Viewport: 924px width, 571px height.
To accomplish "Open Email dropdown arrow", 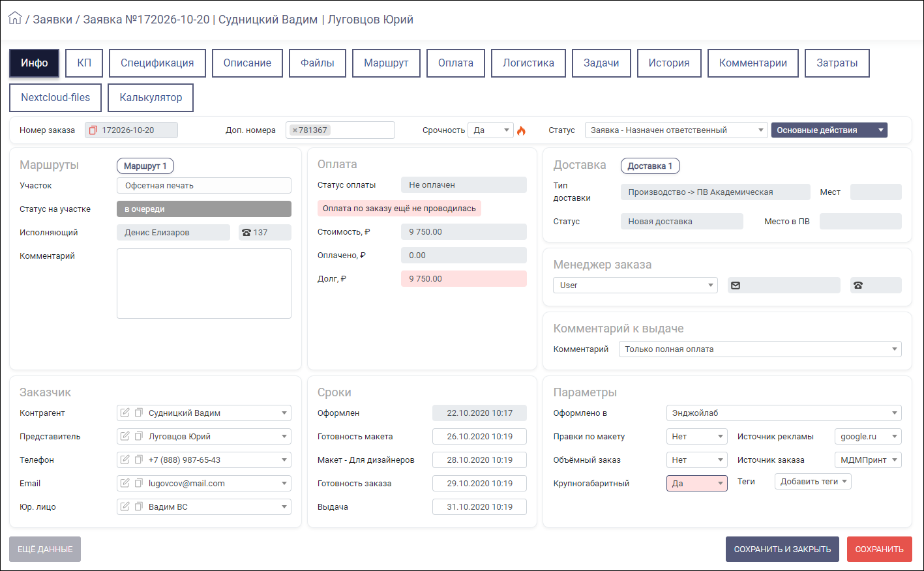I will tap(284, 484).
